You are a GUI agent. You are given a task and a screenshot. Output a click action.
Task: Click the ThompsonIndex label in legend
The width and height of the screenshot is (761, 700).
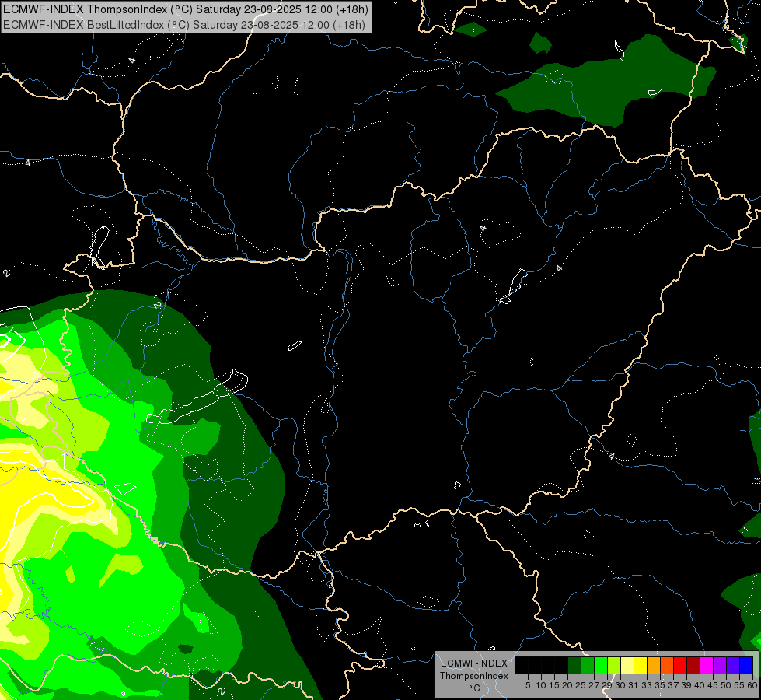(474, 676)
